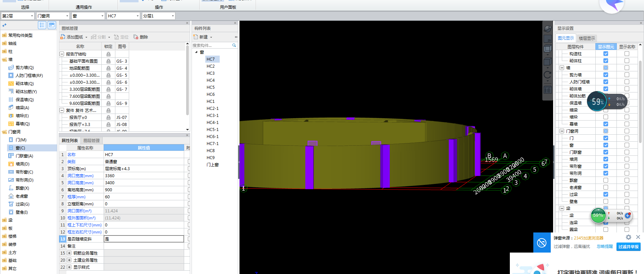The width and height of the screenshot is (644, 274).
Task: Click the drawing list vertical scrollbar
Action: [187, 80]
